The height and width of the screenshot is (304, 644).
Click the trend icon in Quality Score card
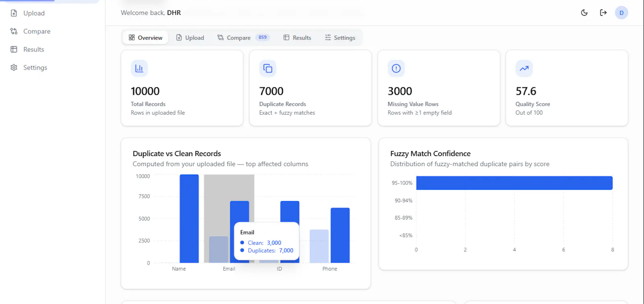click(x=524, y=68)
